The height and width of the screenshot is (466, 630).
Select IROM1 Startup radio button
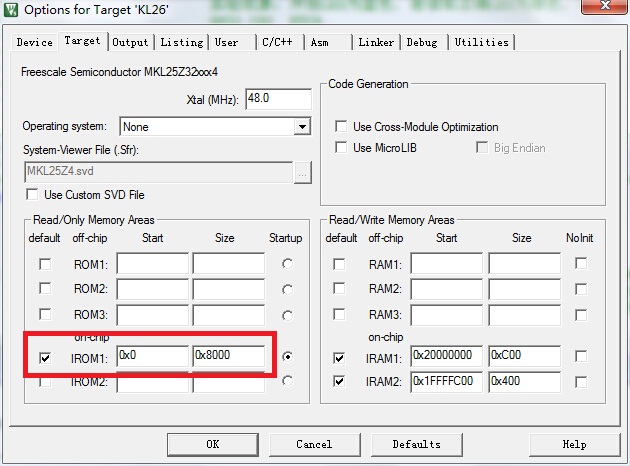(x=287, y=356)
